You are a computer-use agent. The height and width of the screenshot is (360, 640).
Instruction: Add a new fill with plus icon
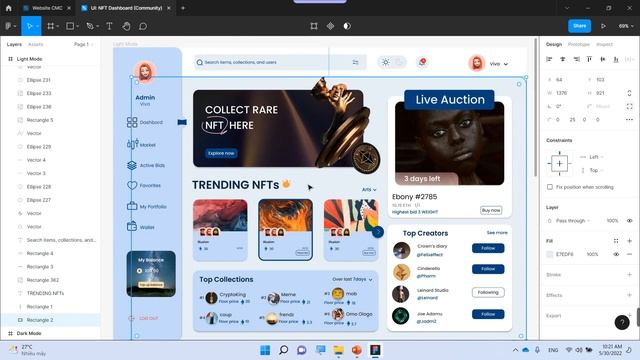coord(629,241)
